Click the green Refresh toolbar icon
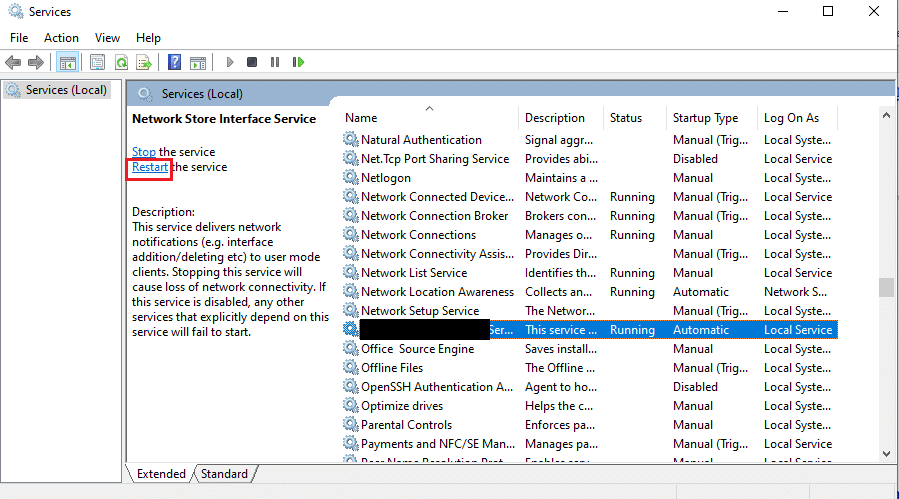 click(121, 62)
